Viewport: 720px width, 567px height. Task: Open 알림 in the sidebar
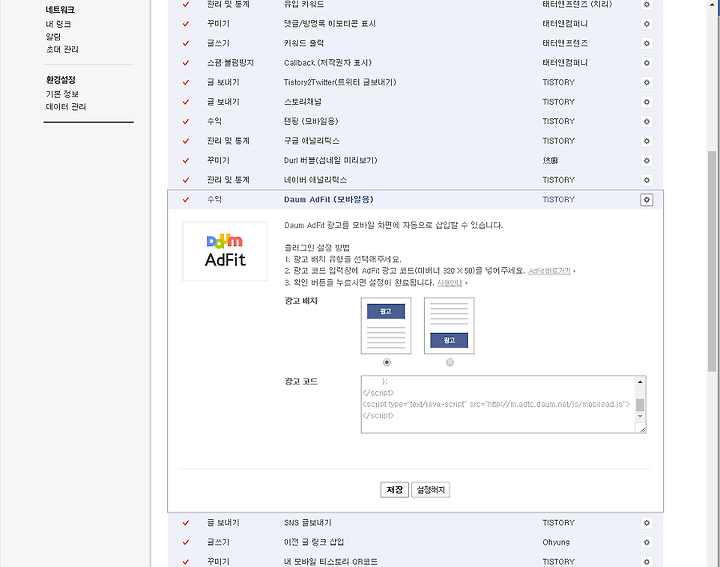click(53, 36)
